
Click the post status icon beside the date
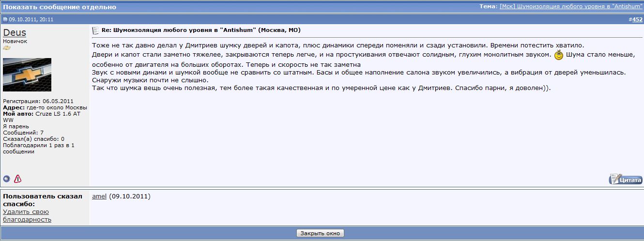pos(5,20)
